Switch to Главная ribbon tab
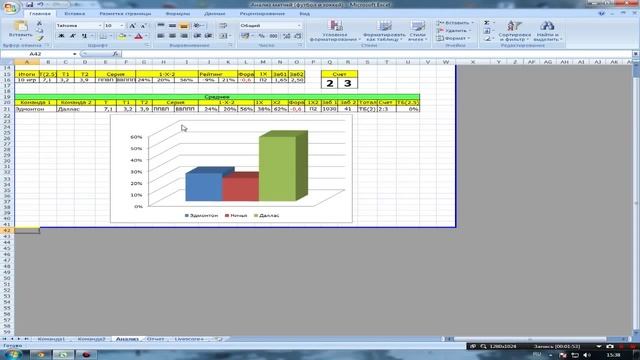The width and height of the screenshot is (640, 360). (x=40, y=14)
